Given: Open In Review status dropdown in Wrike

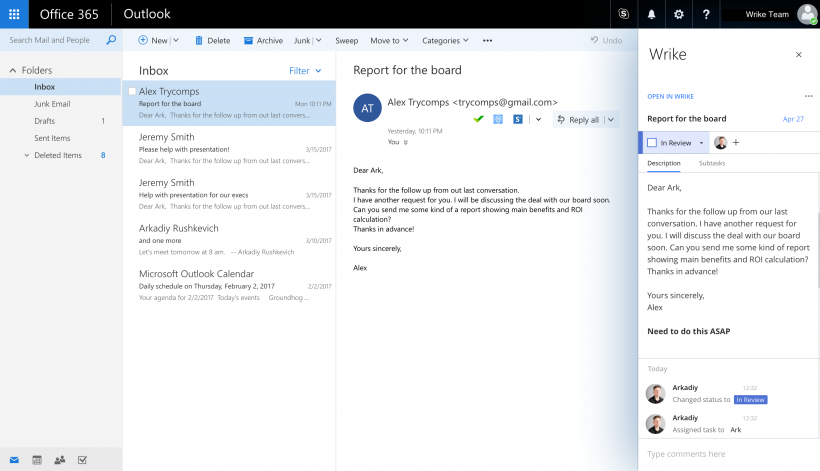Looking at the screenshot, I should [x=701, y=143].
